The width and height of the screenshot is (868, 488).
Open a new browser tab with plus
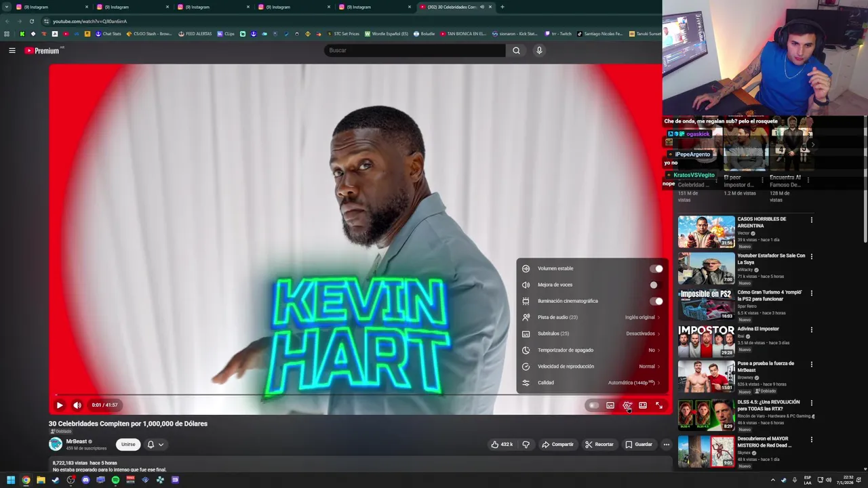point(502,7)
